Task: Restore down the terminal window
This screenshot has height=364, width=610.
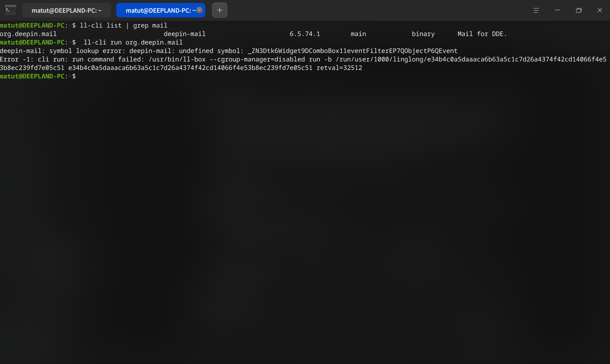Action: click(579, 10)
